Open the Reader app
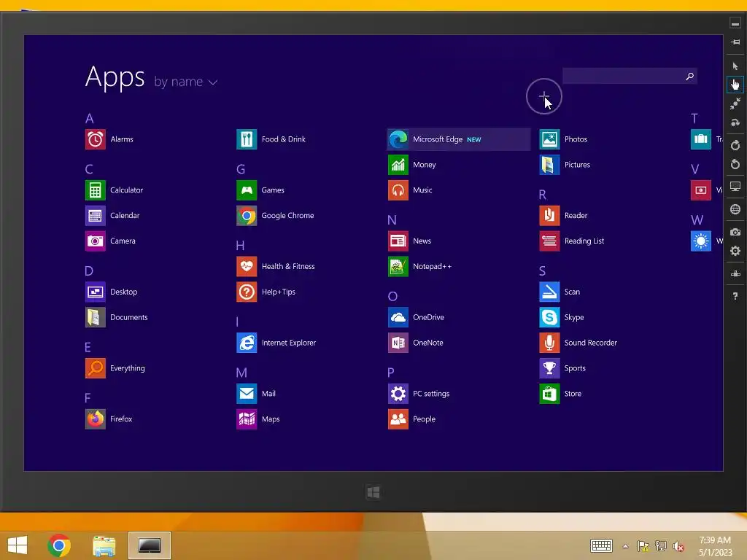 point(564,216)
